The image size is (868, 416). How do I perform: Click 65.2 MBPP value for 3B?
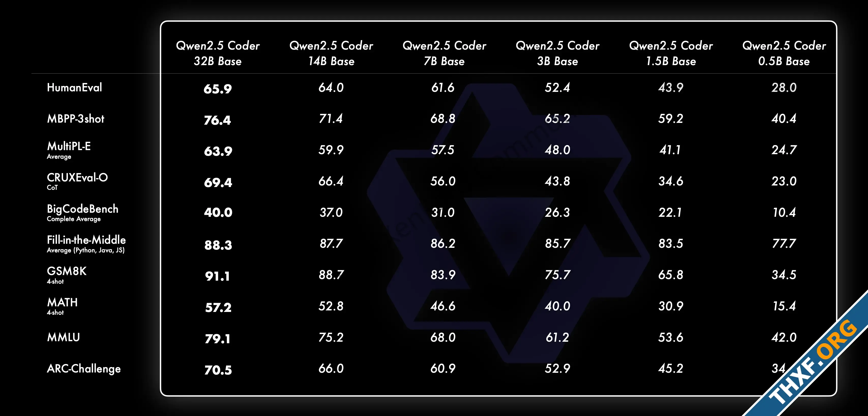pyautogui.click(x=558, y=119)
